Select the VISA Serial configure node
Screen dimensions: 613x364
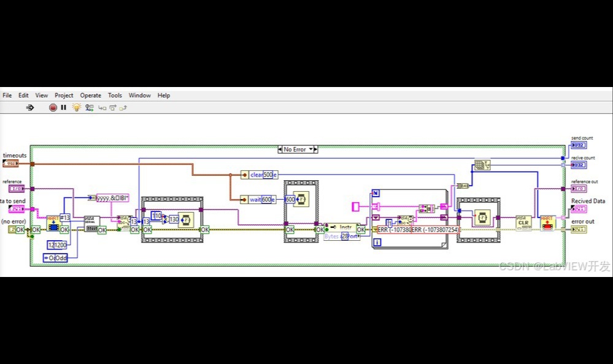coord(92,224)
